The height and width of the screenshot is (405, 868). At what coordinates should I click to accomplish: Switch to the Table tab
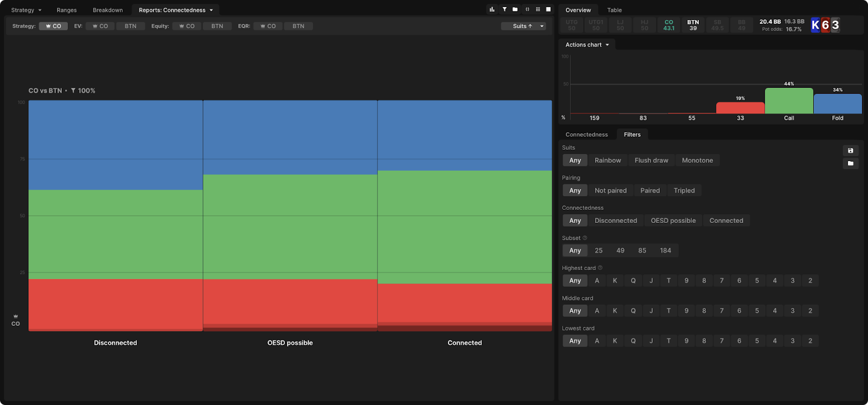click(x=614, y=10)
